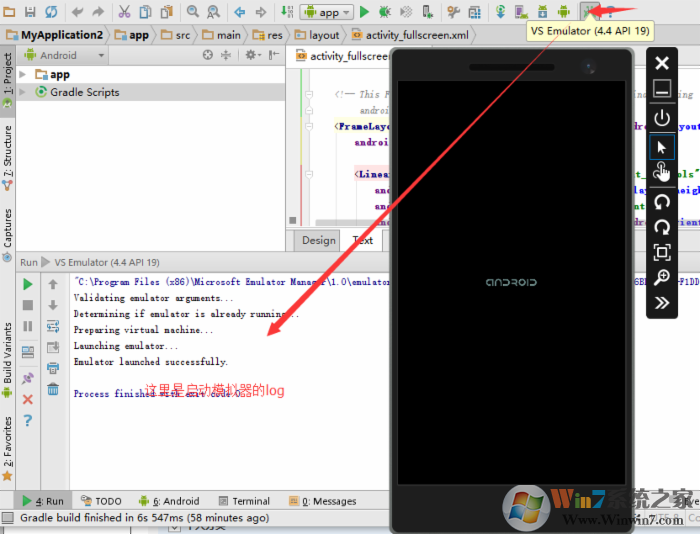Viewport: 700px width, 534px height.
Task: Expand emulator additional tools chevron
Action: click(x=661, y=303)
